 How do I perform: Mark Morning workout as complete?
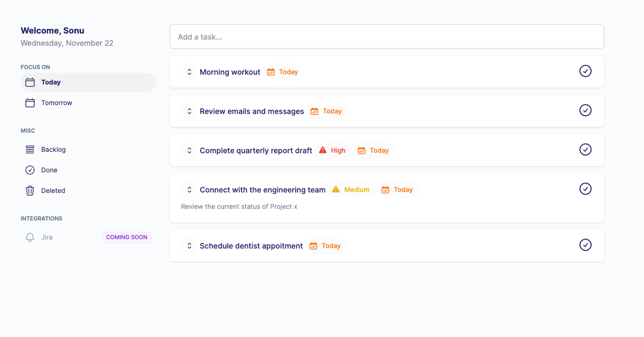(585, 71)
